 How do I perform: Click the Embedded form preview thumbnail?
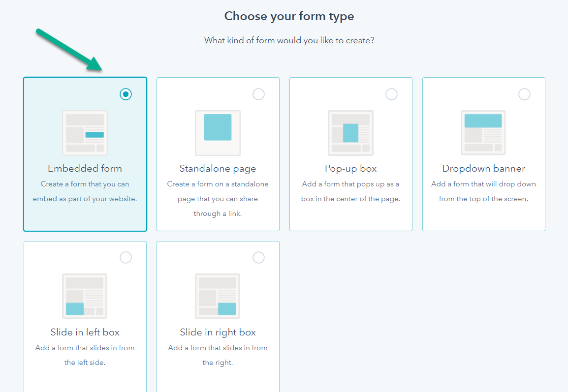point(85,133)
